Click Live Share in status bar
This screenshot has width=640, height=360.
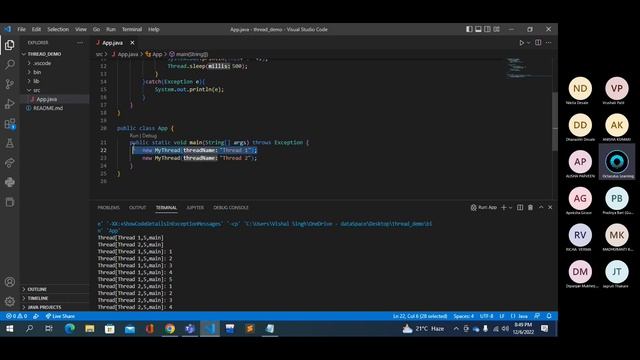[60, 316]
